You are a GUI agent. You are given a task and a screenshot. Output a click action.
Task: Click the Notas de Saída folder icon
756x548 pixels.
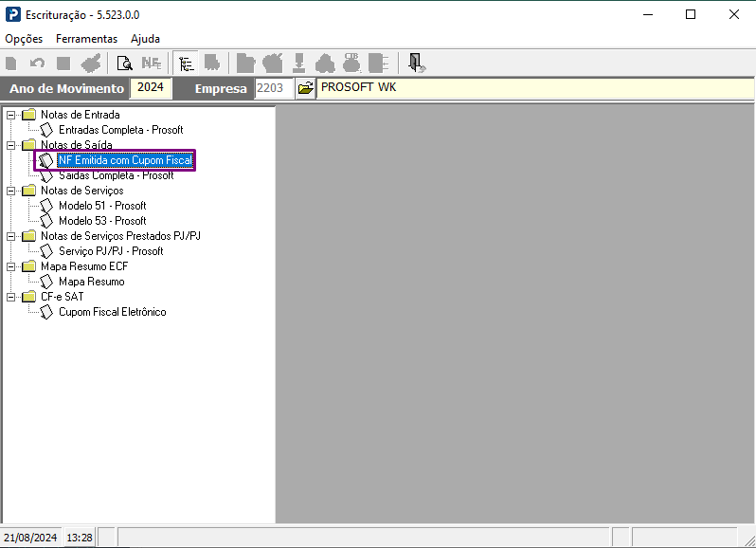[29, 145]
